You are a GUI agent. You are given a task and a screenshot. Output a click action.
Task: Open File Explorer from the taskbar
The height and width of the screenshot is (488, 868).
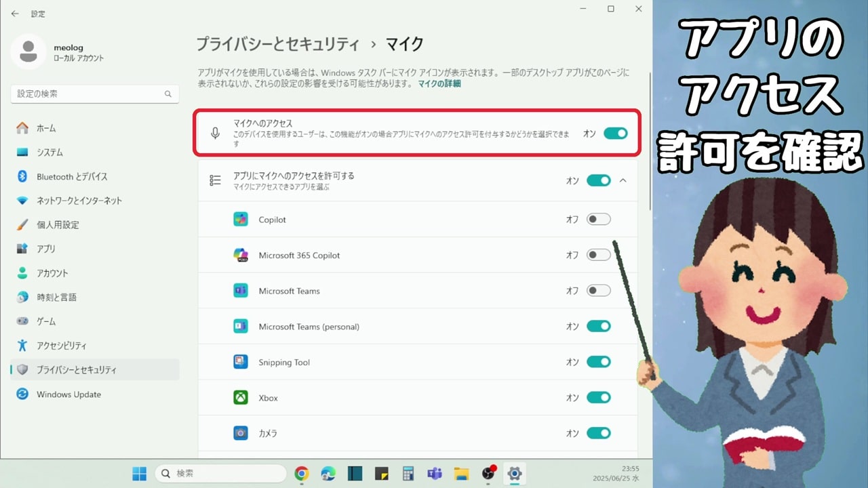(x=462, y=474)
